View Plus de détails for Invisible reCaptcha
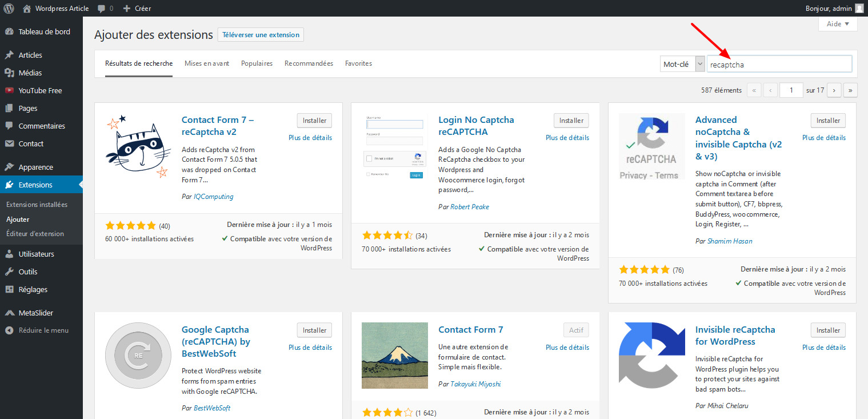The height and width of the screenshot is (419, 868). pos(824,348)
